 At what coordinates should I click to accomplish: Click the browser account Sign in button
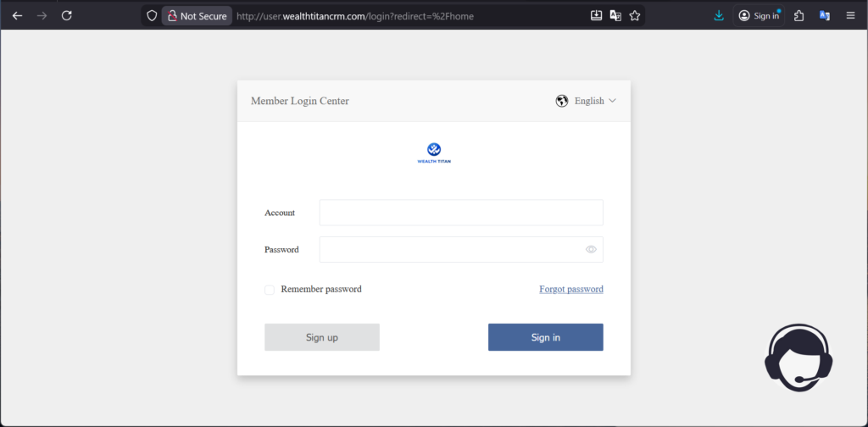pos(759,15)
